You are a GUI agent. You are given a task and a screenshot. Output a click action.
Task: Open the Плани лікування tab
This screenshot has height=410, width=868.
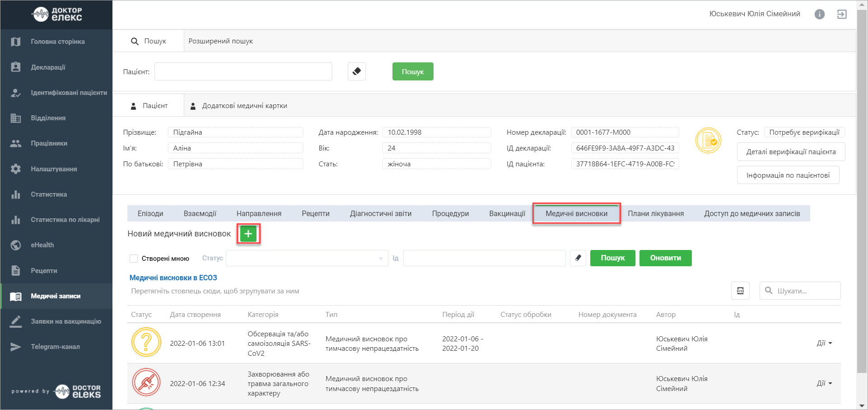(656, 213)
